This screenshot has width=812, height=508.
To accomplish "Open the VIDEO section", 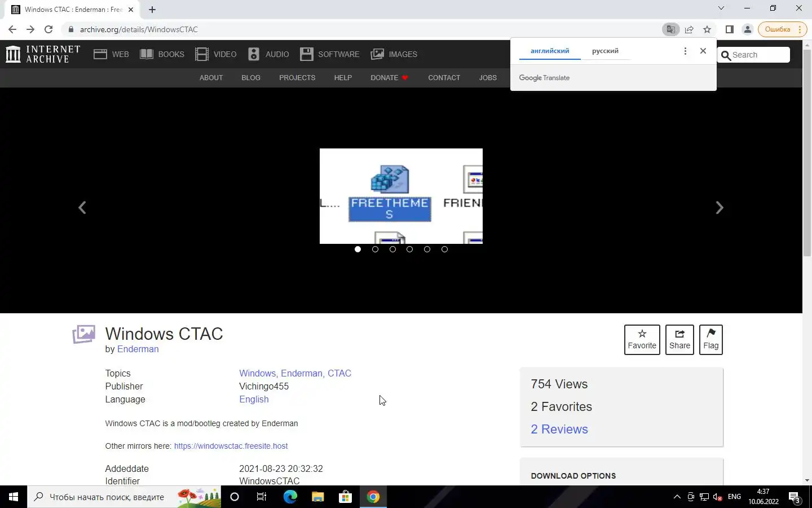I will pyautogui.click(x=215, y=54).
